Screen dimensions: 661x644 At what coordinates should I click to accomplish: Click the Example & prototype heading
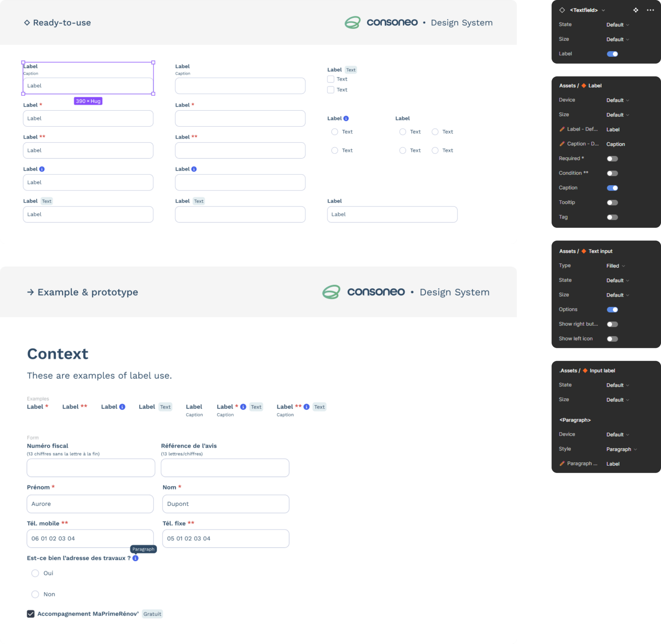87,292
